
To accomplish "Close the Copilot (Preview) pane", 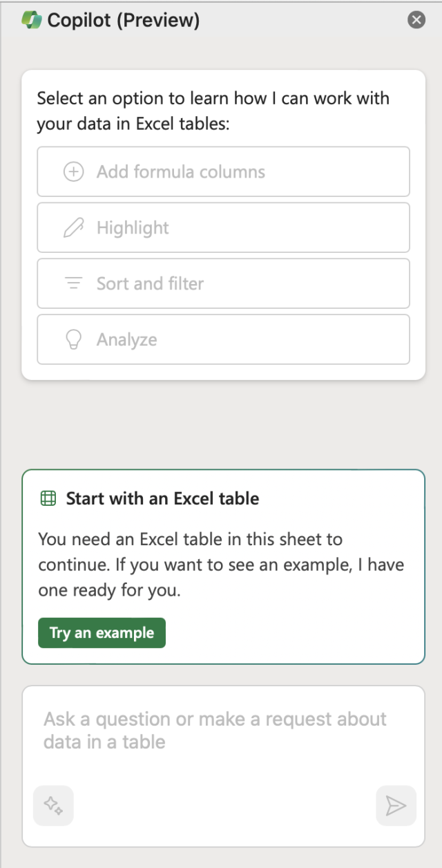I will pyautogui.click(x=416, y=20).
